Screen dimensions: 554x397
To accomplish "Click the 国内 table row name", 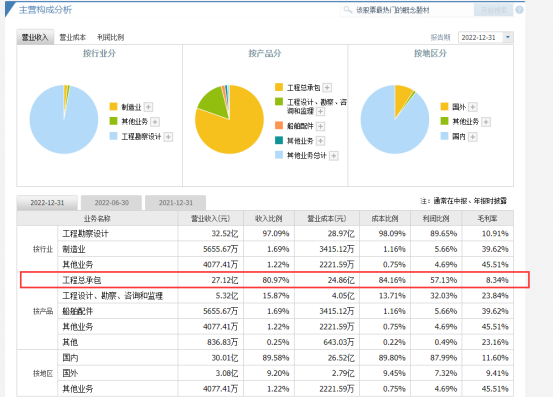I will 70,358.
